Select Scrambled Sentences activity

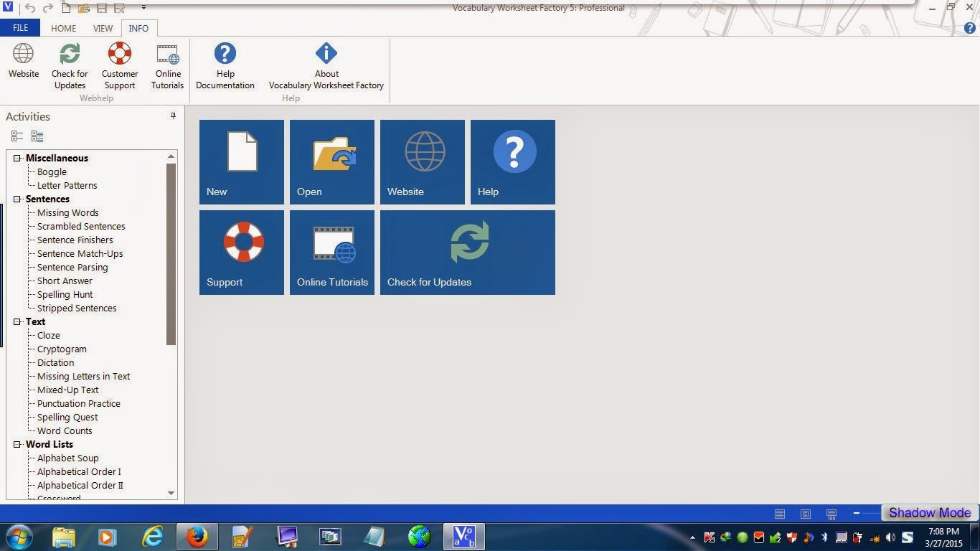point(81,226)
